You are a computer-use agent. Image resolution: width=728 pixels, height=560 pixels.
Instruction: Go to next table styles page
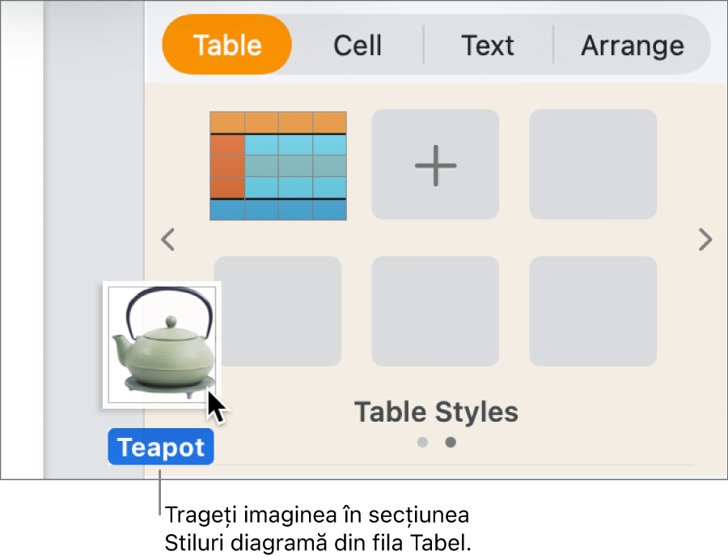click(705, 240)
